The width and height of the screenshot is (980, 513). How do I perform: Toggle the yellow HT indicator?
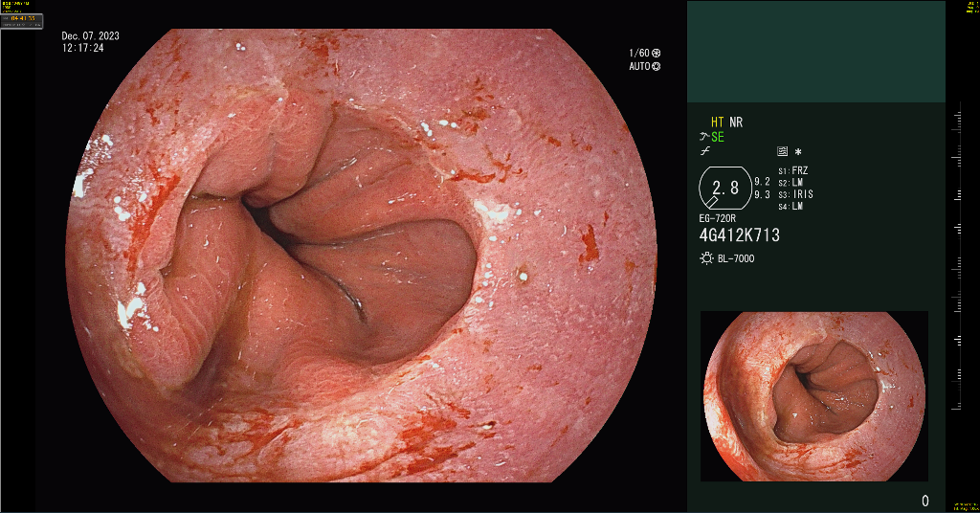(x=718, y=123)
